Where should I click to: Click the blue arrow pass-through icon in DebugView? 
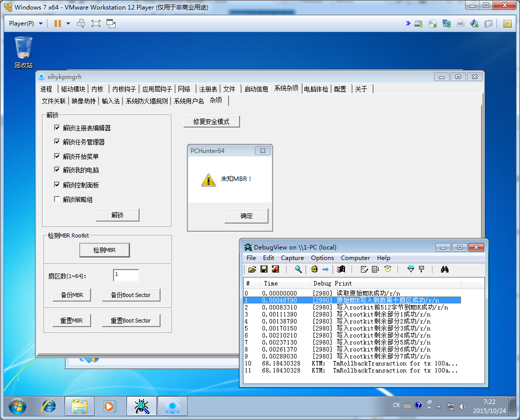click(x=325, y=269)
